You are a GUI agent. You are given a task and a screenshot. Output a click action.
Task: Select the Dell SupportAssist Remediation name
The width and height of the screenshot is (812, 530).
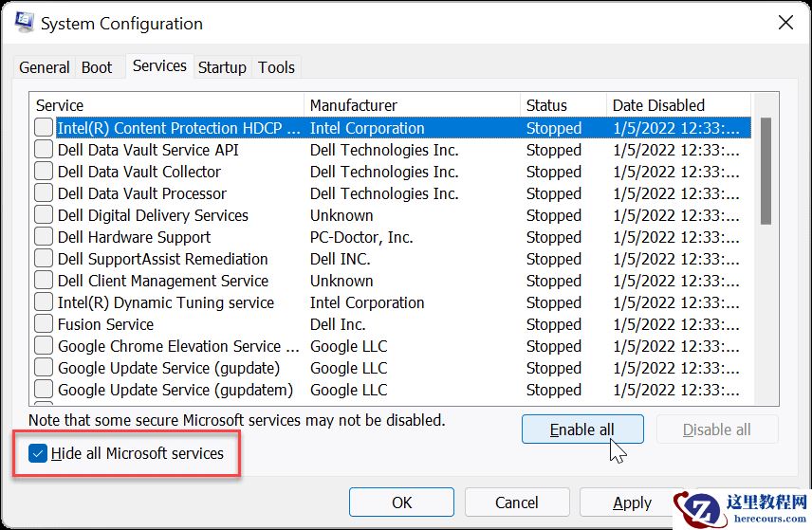coord(162,258)
